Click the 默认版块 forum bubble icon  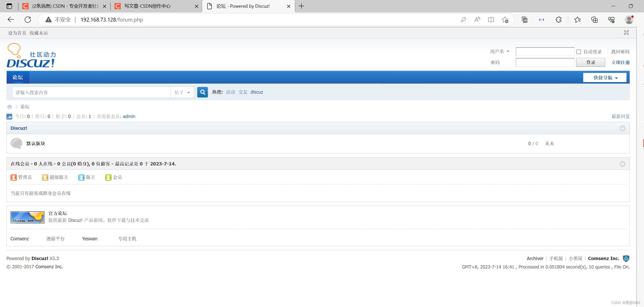point(16,143)
